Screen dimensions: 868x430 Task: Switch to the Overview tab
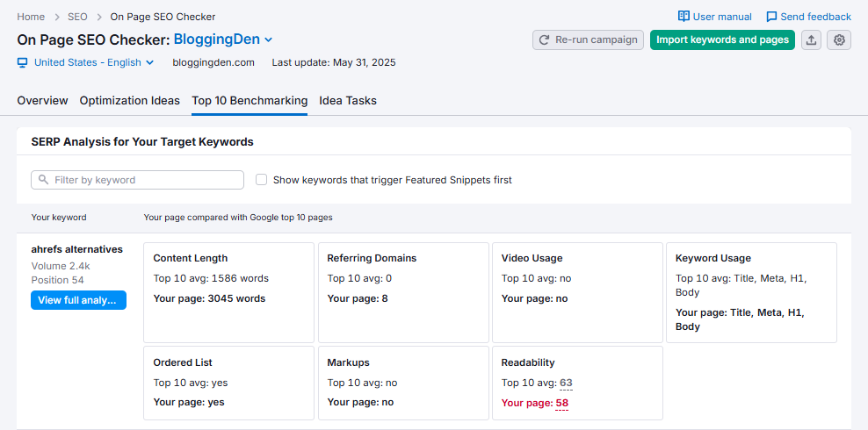point(43,101)
